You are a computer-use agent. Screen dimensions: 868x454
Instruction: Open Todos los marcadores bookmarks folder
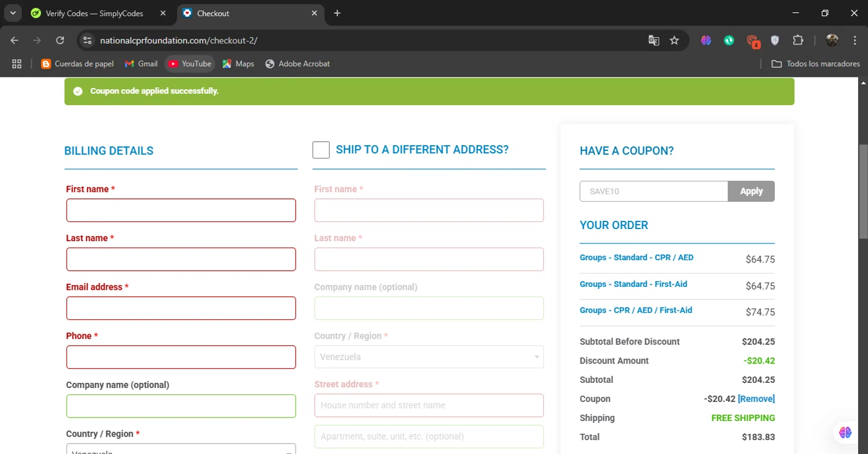pyautogui.click(x=816, y=64)
